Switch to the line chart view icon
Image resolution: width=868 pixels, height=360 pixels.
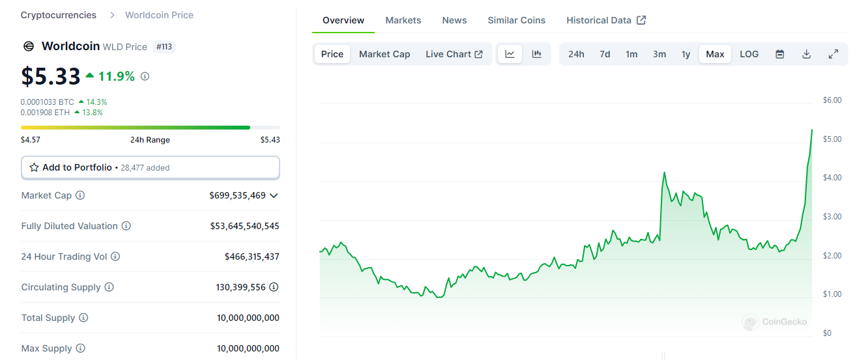pyautogui.click(x=510, y=54)
